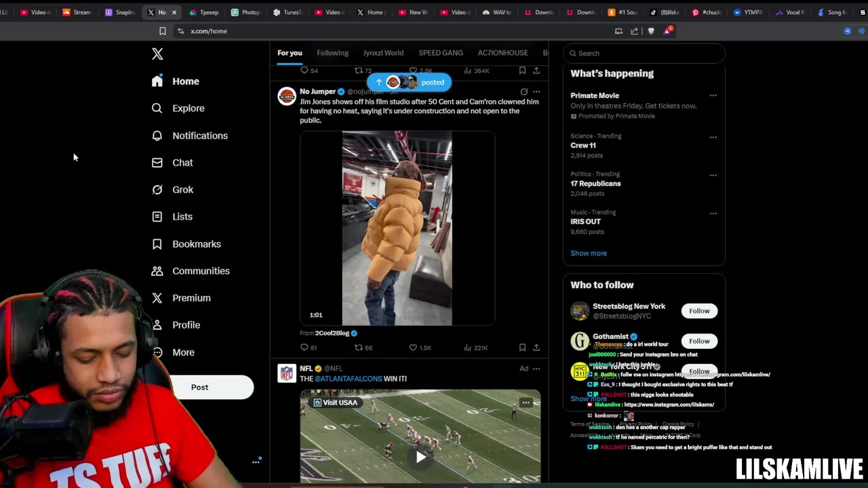
Task: Open the Crew 11 trending topic
Action: (583, 145)
